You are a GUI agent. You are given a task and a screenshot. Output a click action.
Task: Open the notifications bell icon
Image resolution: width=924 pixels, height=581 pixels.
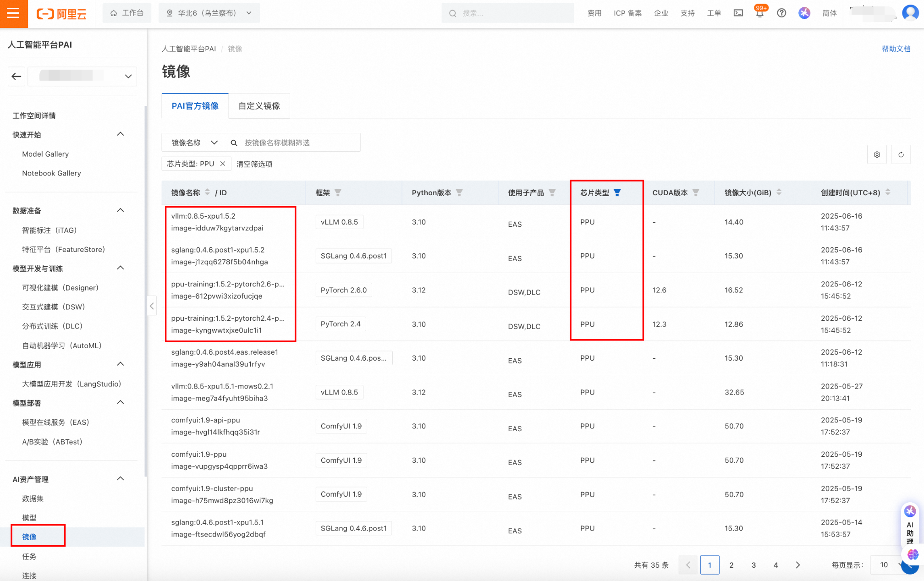(759, 13)
